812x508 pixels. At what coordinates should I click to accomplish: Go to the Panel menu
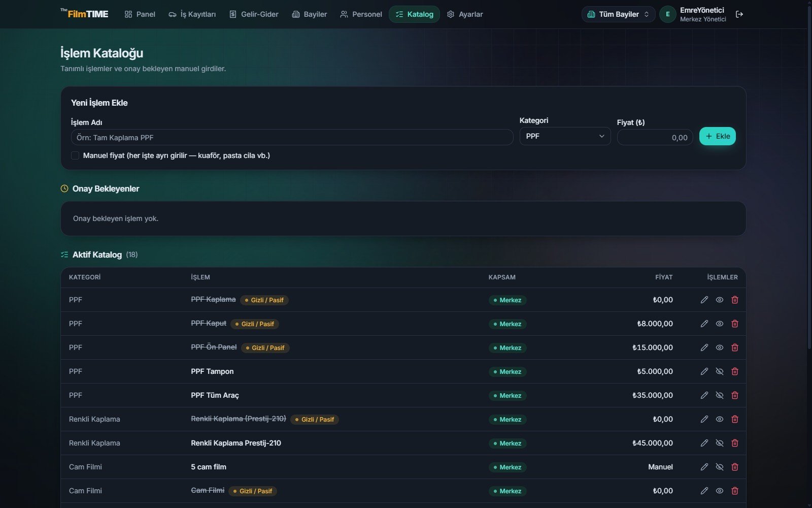click(x=140, y=14)
